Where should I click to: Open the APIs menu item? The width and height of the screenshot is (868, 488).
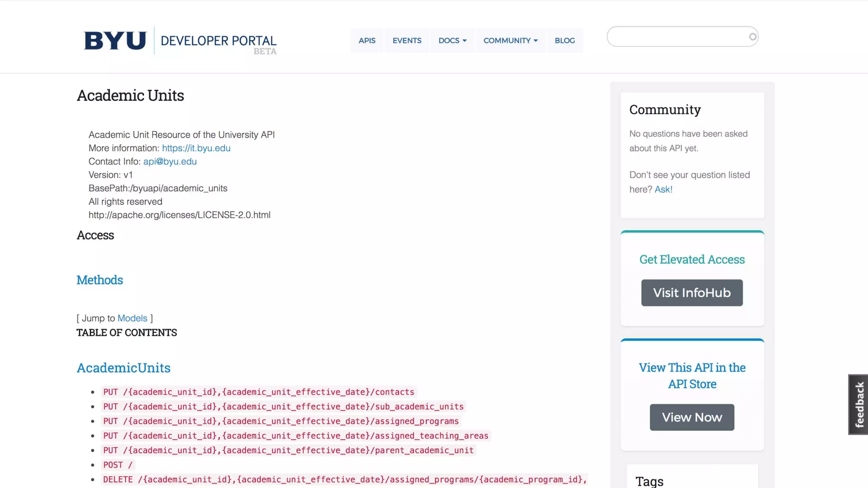(367, 41)
